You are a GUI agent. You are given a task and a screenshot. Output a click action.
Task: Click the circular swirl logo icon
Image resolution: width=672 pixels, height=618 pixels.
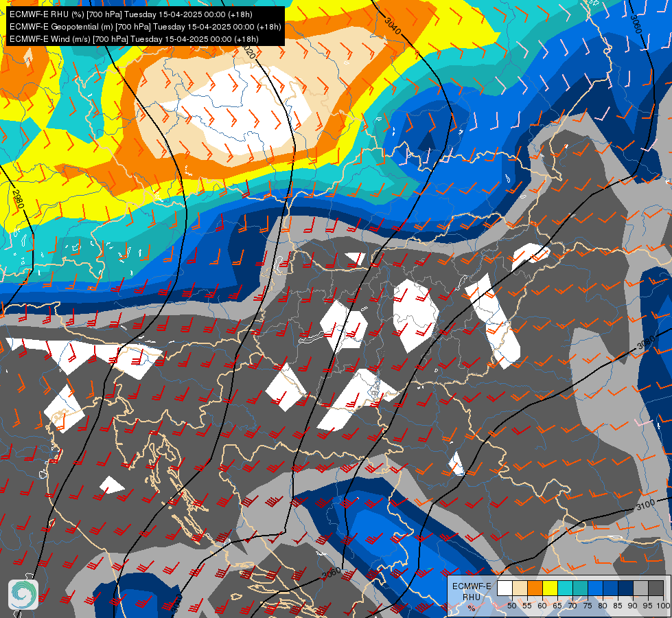tap(23, 594)
